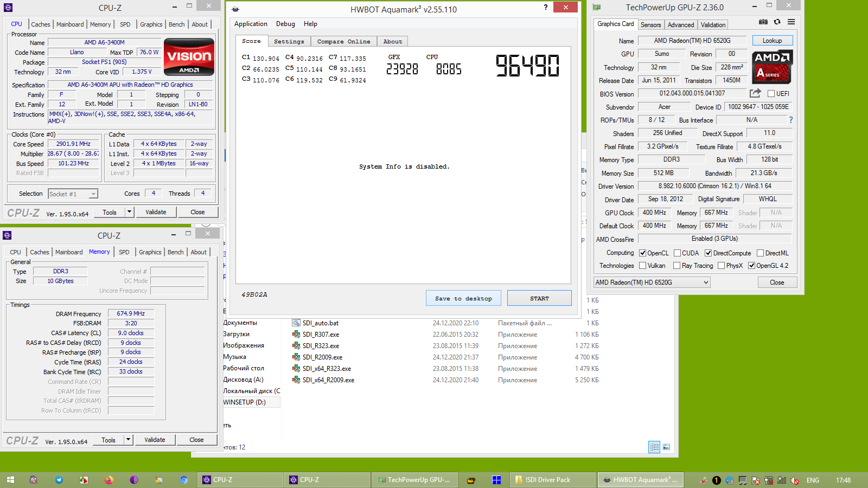
Task: Open the Pidgin icon in taskbar
Action: tap(34, 480)
